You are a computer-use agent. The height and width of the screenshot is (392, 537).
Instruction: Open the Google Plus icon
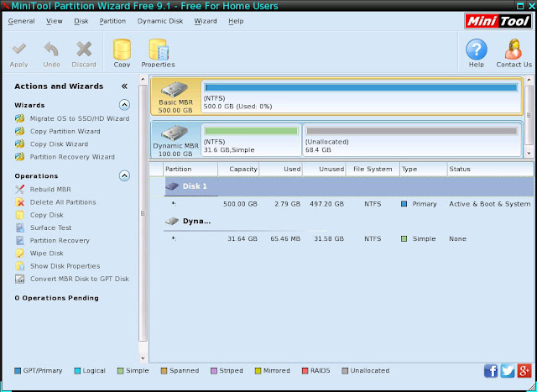pos(524,371)
